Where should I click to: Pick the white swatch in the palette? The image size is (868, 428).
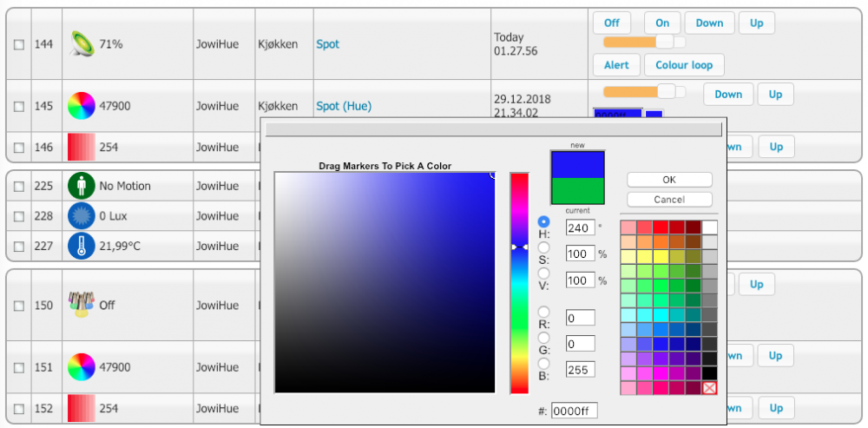tap(709, 227)
